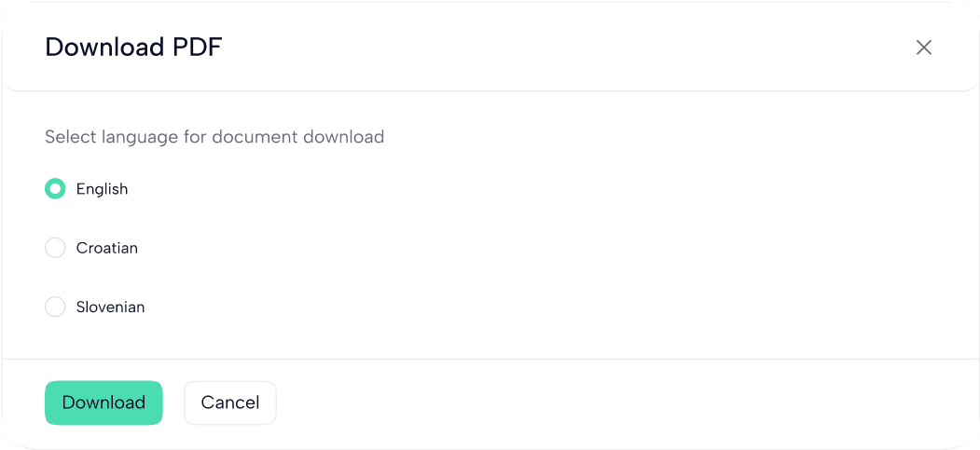Click the empty circle beside Croatian
This screenshot has width=980, height=450.
55,248
